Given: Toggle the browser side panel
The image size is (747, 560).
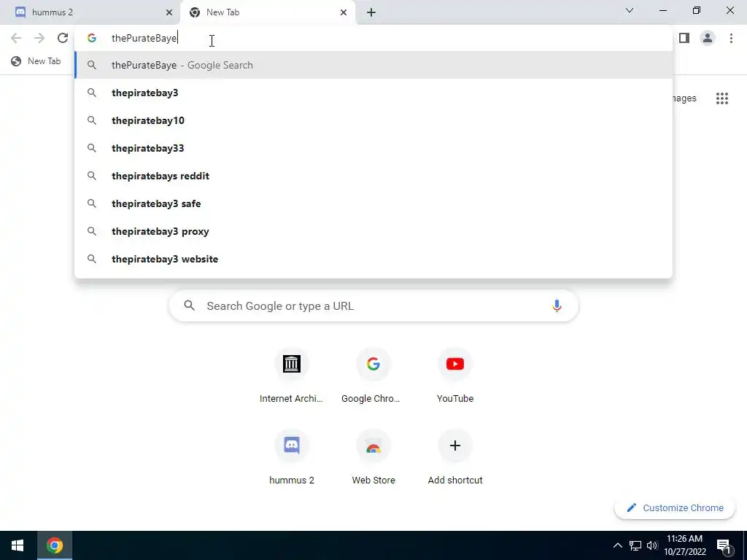Looking at the screenshot, I should 684,38.
